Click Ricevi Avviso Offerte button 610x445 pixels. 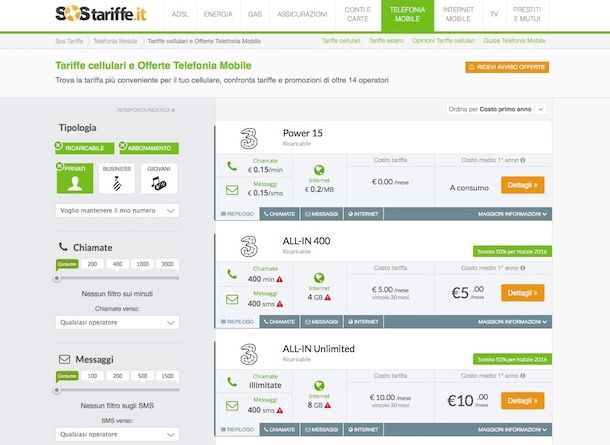point(507,67)
